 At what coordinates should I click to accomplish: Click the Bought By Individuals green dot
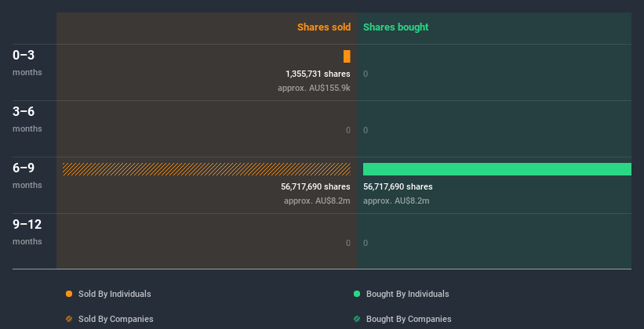[x=357, y=294]
